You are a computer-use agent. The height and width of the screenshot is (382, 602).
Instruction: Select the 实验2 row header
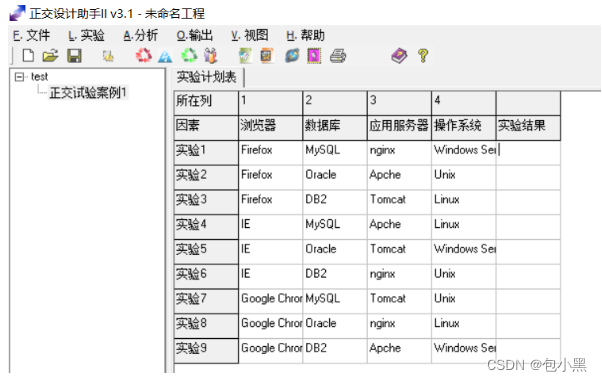(206, 177)
